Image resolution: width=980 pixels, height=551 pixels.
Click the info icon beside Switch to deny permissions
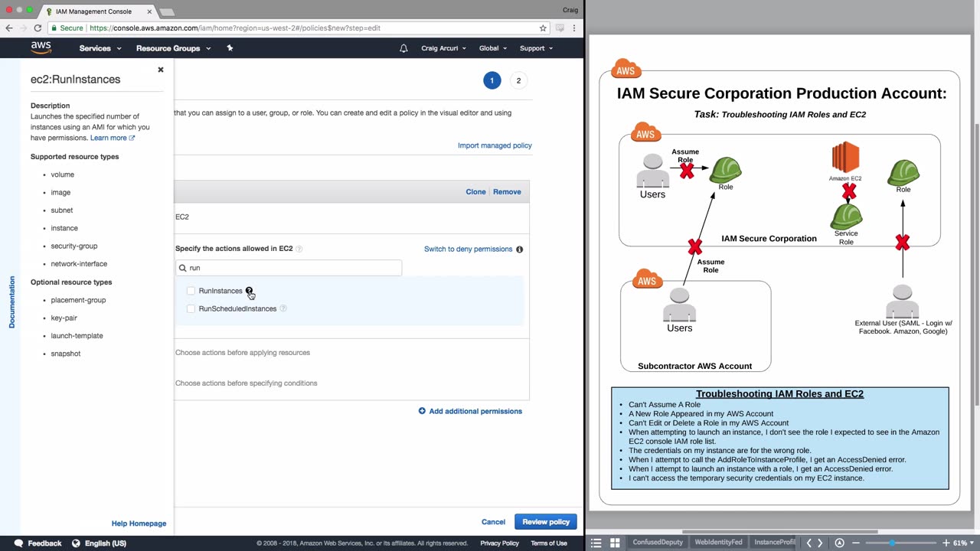tap(519, 249)
